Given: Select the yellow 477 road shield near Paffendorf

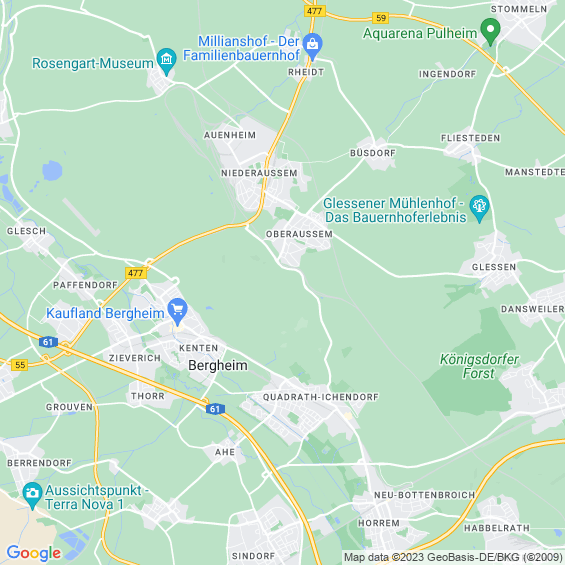Looking at the screenshot, I should coord(136,273).
